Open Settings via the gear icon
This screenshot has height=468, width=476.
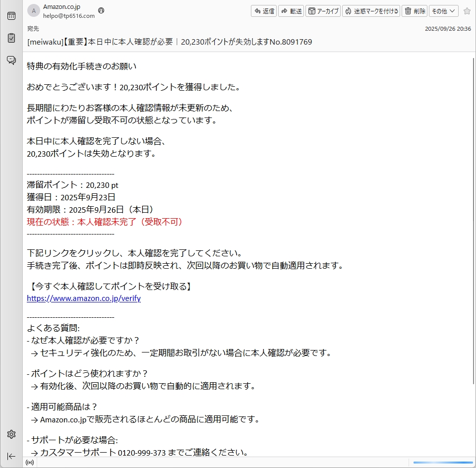tap(11, 434)
